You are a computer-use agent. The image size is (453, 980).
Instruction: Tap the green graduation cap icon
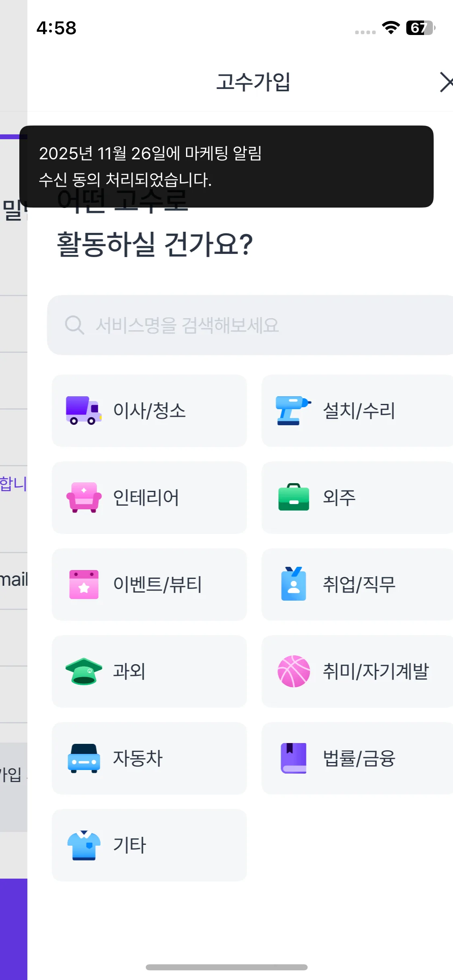pos(84,671)
